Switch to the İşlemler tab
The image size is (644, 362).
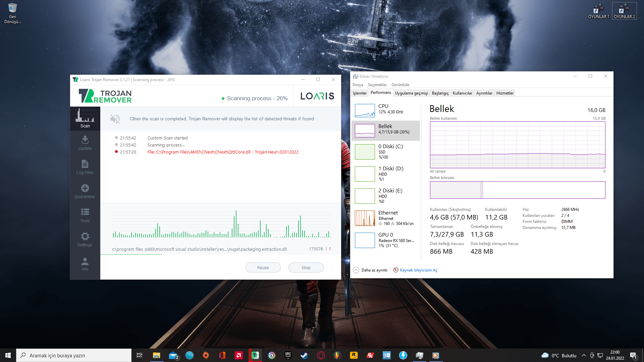(360, 93)
